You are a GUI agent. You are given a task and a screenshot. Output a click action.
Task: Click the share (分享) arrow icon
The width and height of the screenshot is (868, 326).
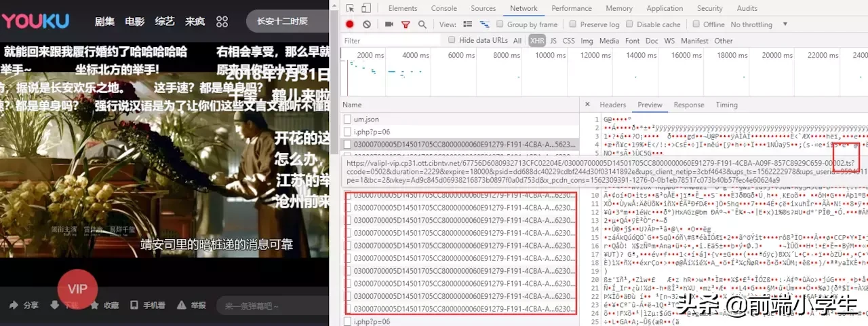tap(14, 306)
